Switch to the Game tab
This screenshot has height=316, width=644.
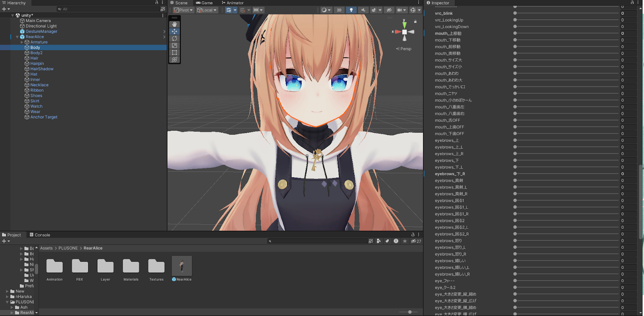204,3
